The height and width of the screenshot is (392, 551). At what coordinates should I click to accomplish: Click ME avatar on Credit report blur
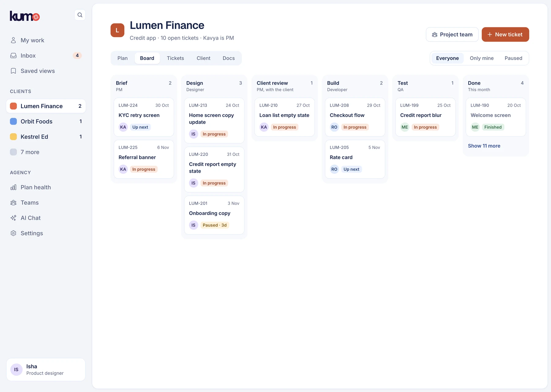coord(405,127)
